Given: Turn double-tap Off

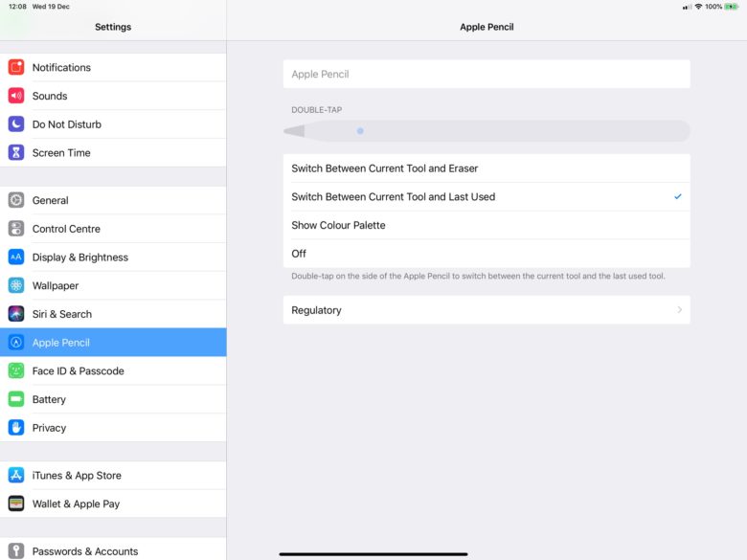Looking at the screenshot, I should [487, 254].
